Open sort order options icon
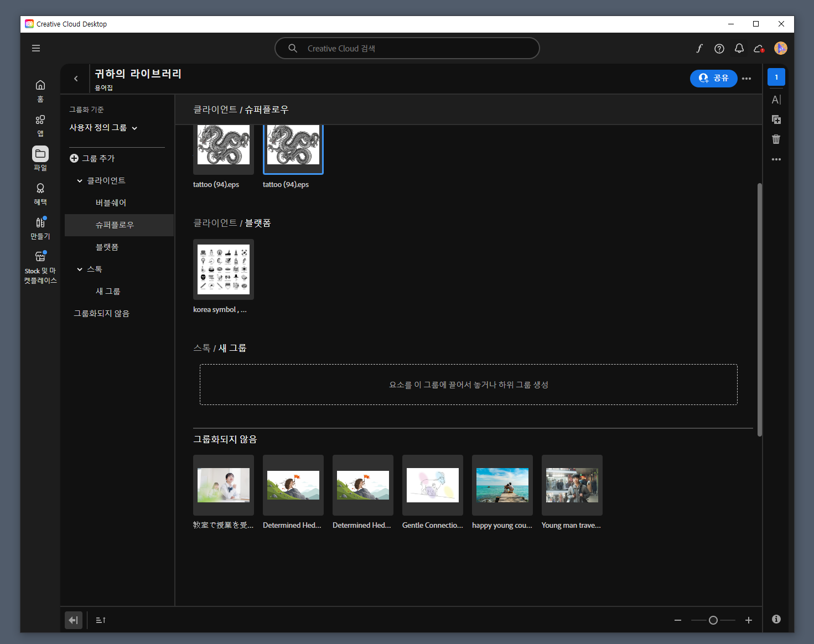Viewport: 814px width, 644px height. [101, 620]
